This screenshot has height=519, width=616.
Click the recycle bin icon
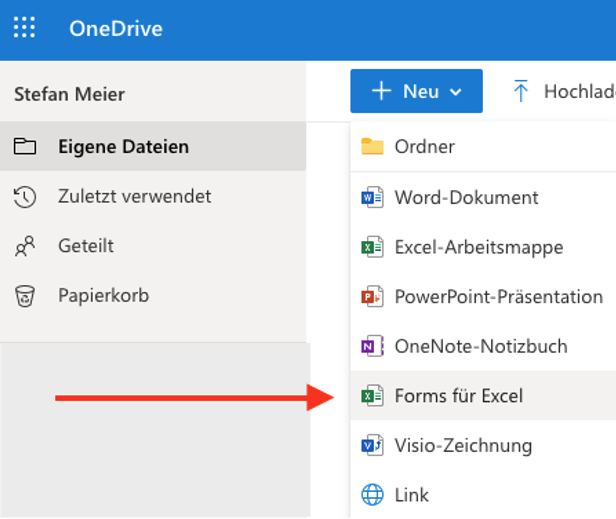[25, 296]
